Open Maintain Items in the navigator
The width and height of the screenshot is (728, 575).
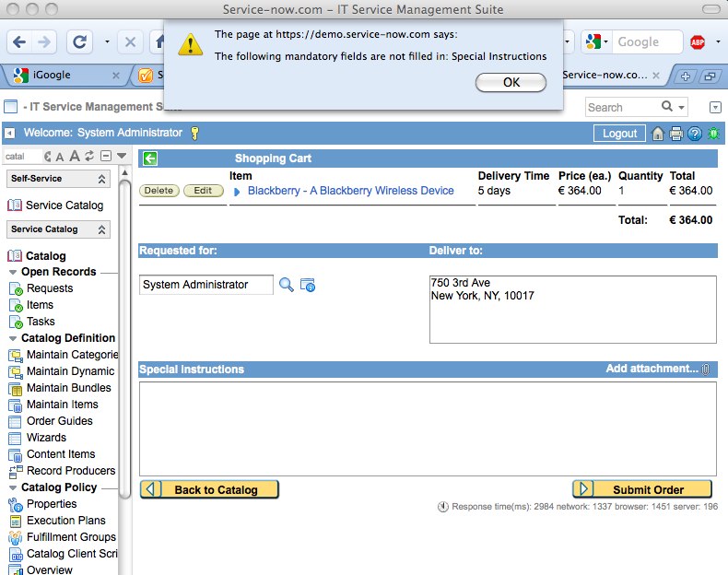[62, 405]
